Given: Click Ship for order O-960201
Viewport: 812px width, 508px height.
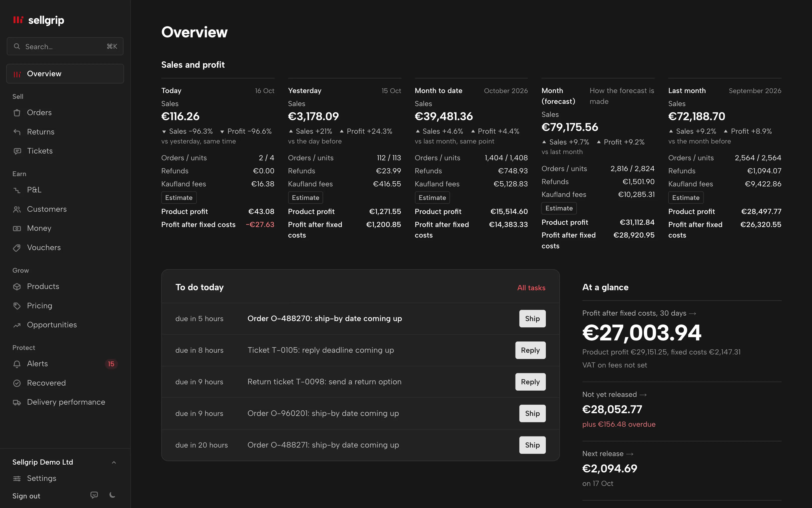Looking at the screenshot, I should pos(532,413).
